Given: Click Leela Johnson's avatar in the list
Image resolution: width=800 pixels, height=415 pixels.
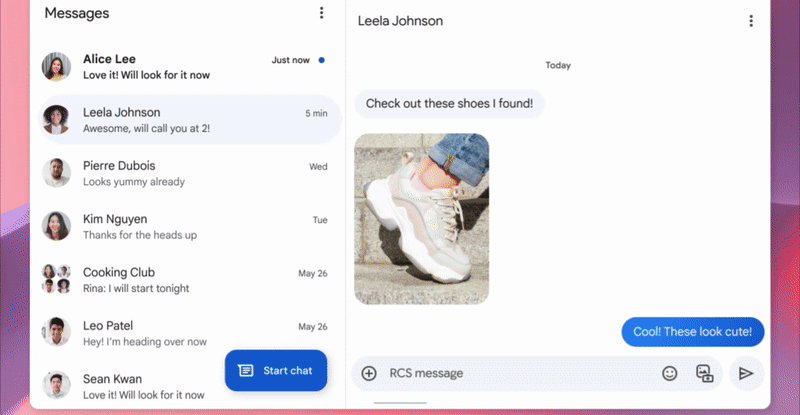Looking at the screenshot, I should tap(56, 119).
